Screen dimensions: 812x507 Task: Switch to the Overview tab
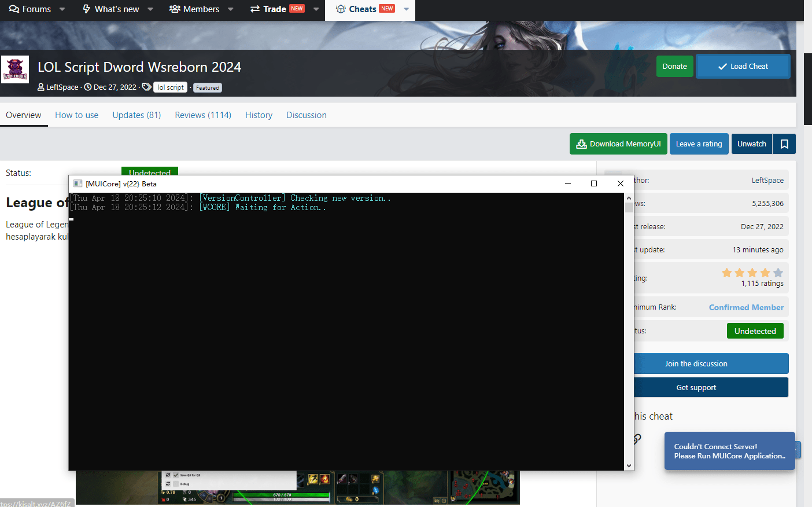[x=24, y=115]
